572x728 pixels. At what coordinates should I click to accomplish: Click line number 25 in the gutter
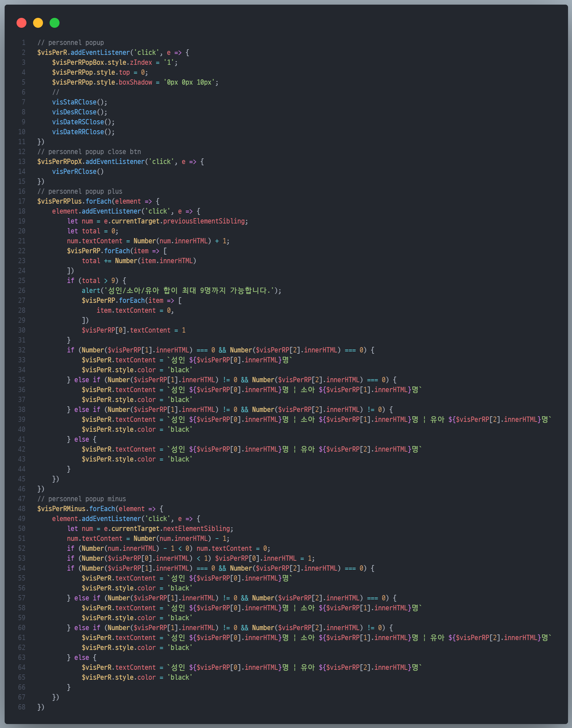(x=22, y=281)
